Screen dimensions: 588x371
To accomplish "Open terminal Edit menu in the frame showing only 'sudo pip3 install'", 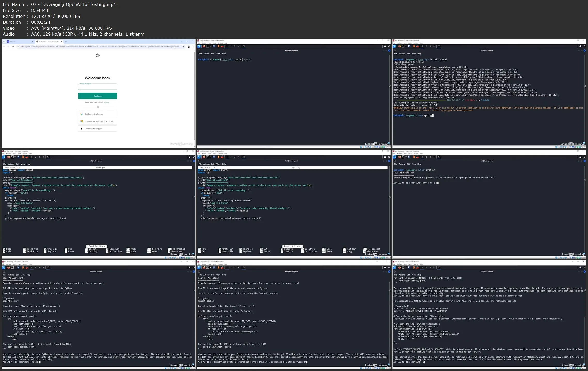I will (213, 54).
